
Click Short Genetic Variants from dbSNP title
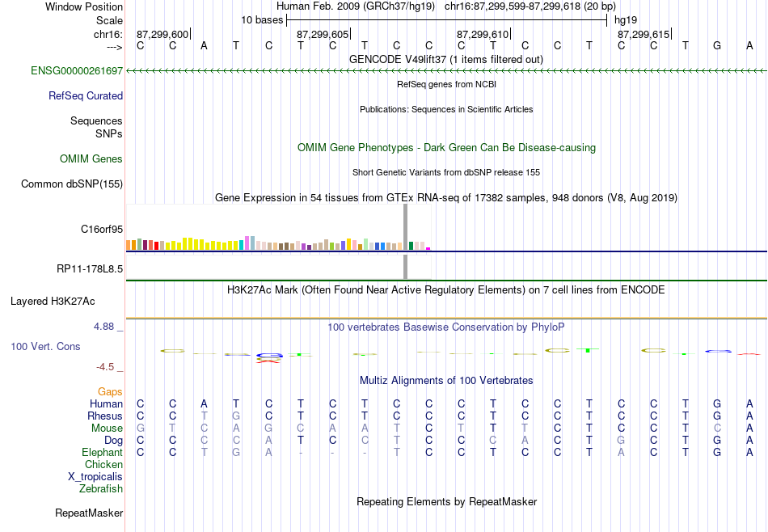click(446, 172)
